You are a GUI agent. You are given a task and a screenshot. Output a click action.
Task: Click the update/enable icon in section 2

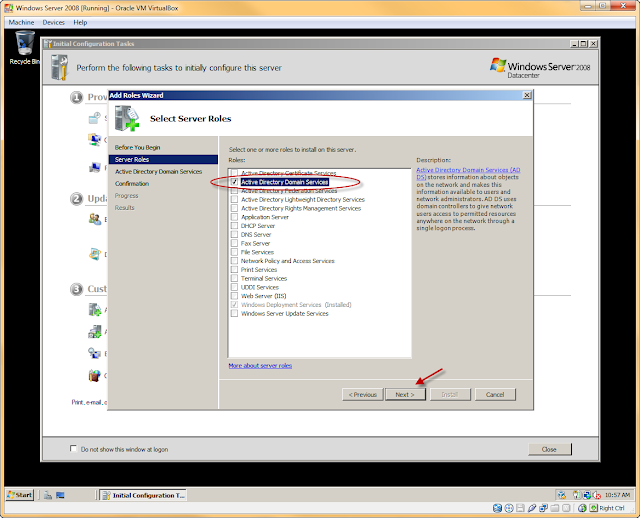click(95, 219)
